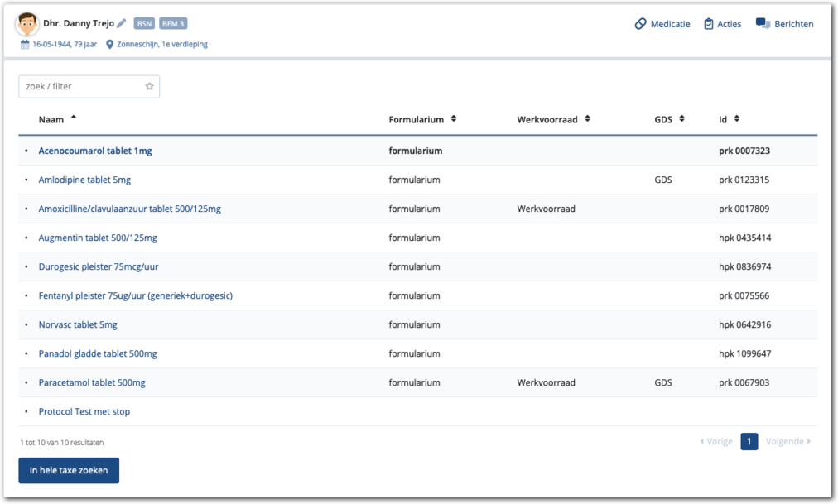Viewport: 838px width, 504px height.
Task: Sort by GDS column arrows
Action: (681, 119)
